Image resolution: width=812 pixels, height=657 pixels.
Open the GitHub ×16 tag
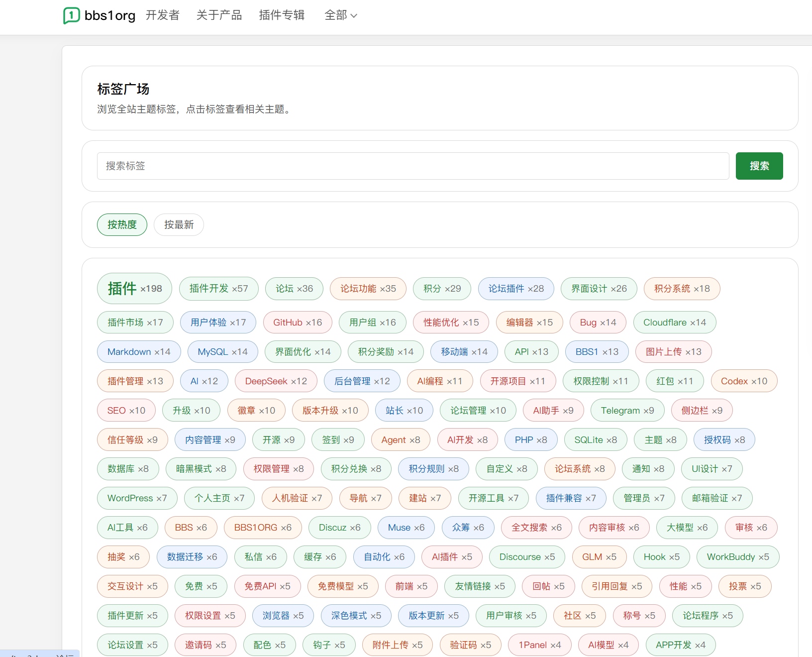pos(298,323)
